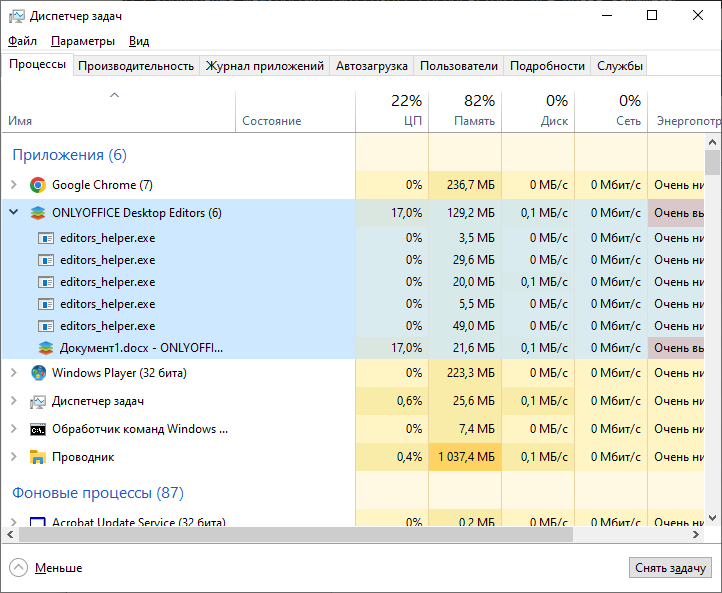
Task: Click the vertical scrollbar thumb
Action: (712, 163)
